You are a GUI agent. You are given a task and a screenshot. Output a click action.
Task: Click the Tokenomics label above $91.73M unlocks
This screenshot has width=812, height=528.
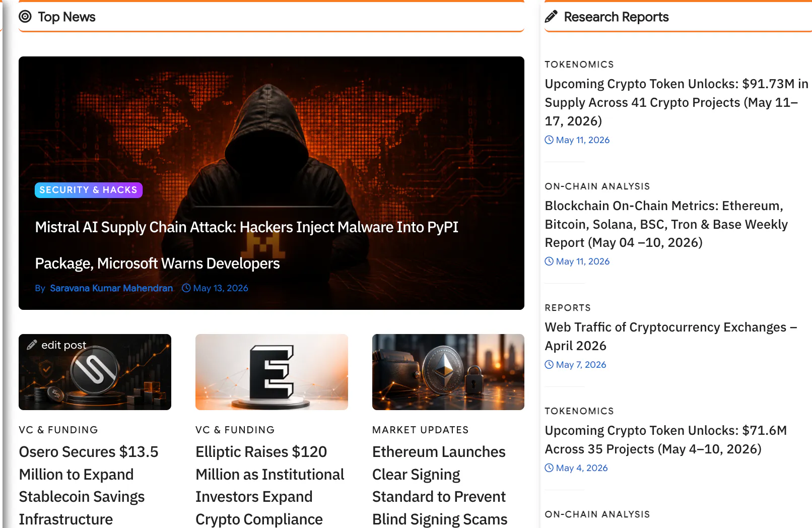[x=579, y=64]
